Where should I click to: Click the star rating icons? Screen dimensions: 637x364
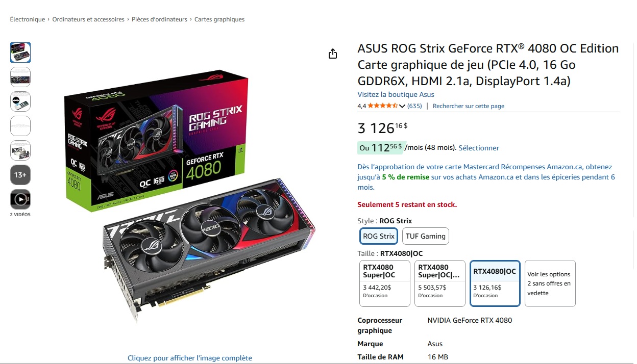point(382,106)
